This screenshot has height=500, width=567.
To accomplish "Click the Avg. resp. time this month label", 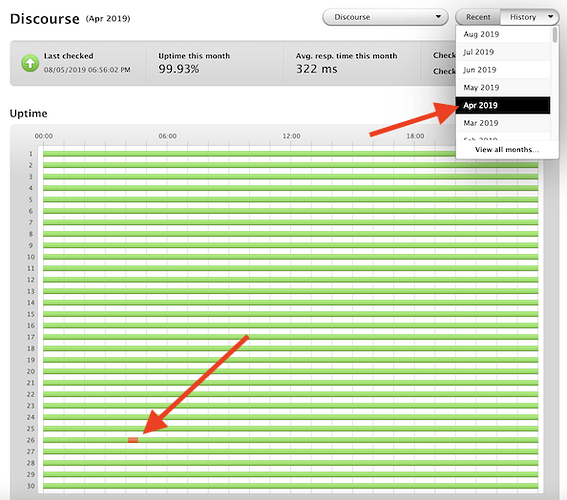I will (346, 56).
